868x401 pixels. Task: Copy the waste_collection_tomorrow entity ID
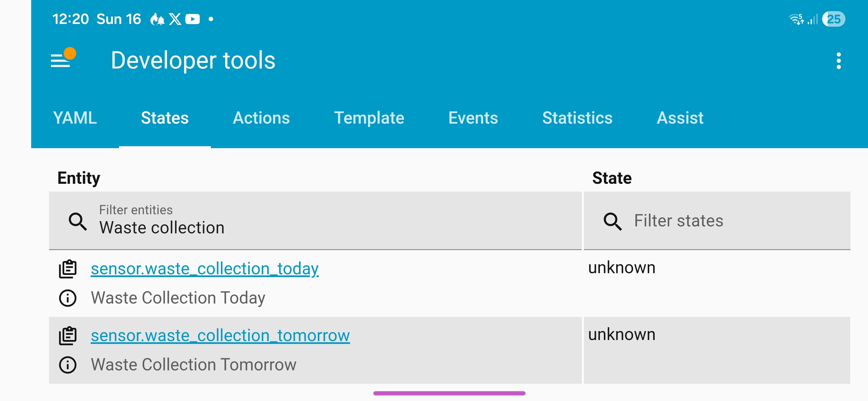[68, 336]
